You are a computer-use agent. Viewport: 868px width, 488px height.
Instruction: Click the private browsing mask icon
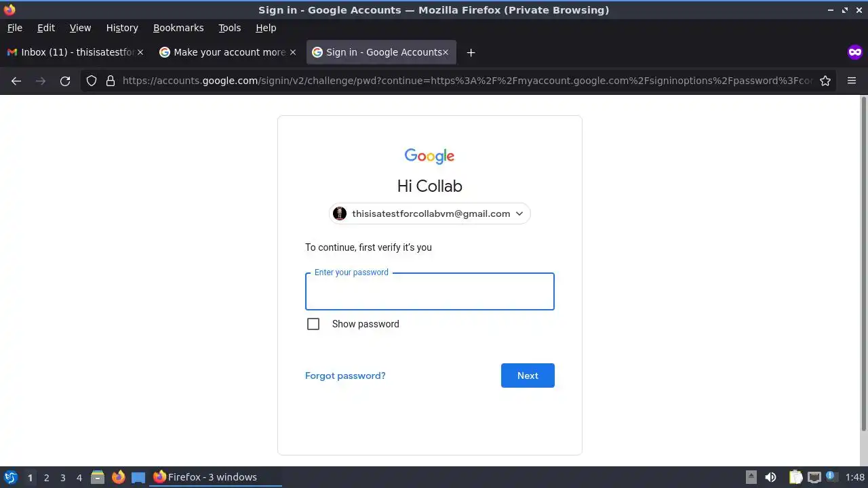point(855,52)
